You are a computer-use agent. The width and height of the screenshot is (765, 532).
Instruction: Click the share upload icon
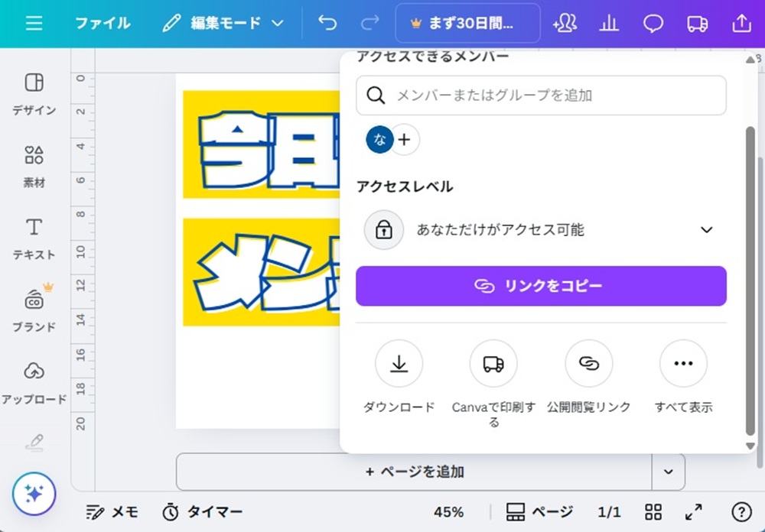click(741, 24)
